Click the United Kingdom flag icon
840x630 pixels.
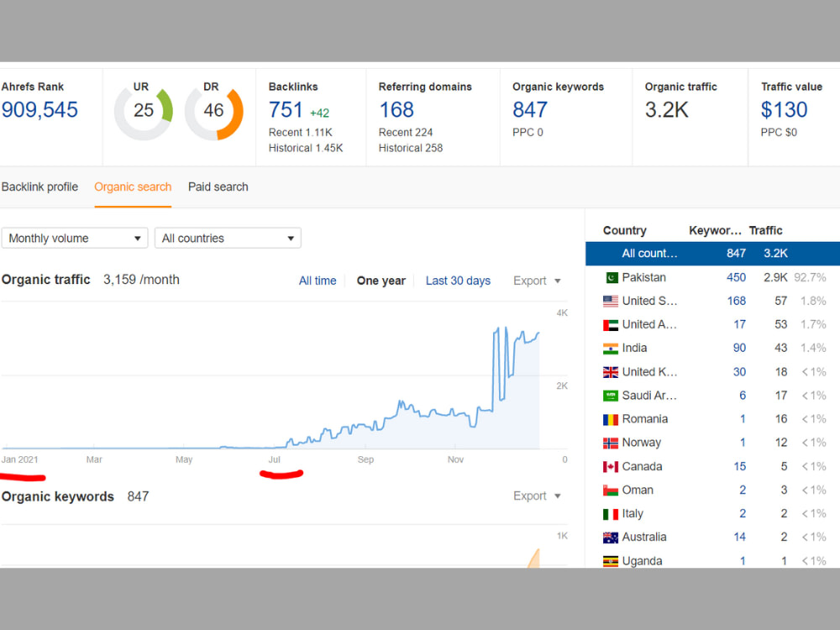pos(610,371)
